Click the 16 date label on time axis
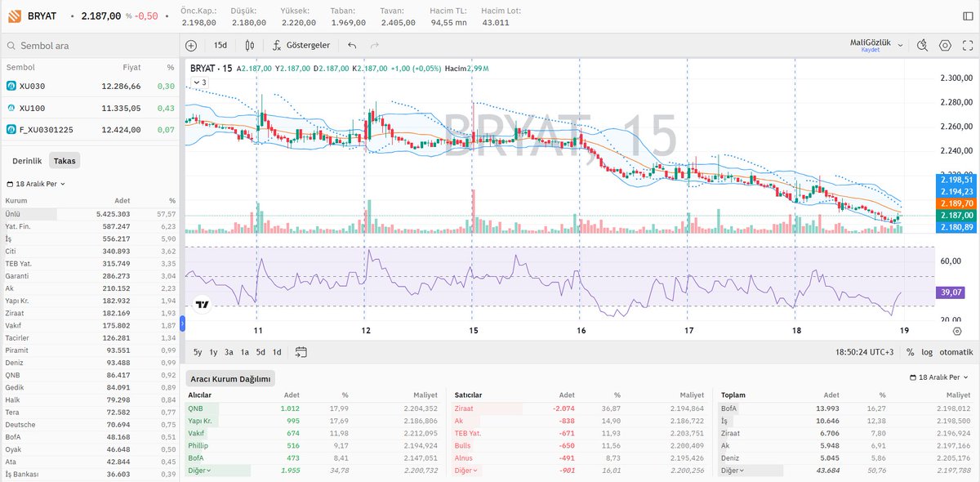This screenshot has width=980, height=482. tap(581, 331)
